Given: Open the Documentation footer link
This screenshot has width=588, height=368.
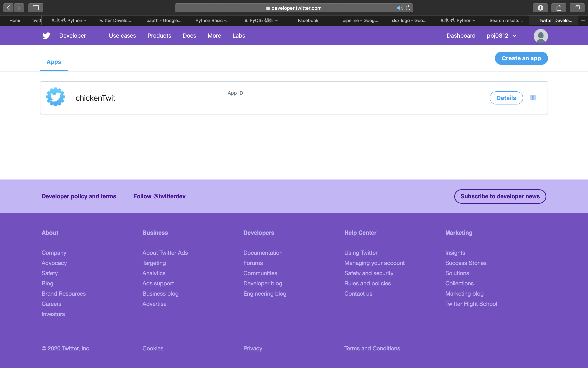Looking at the screenshot, I should point(263,253).
